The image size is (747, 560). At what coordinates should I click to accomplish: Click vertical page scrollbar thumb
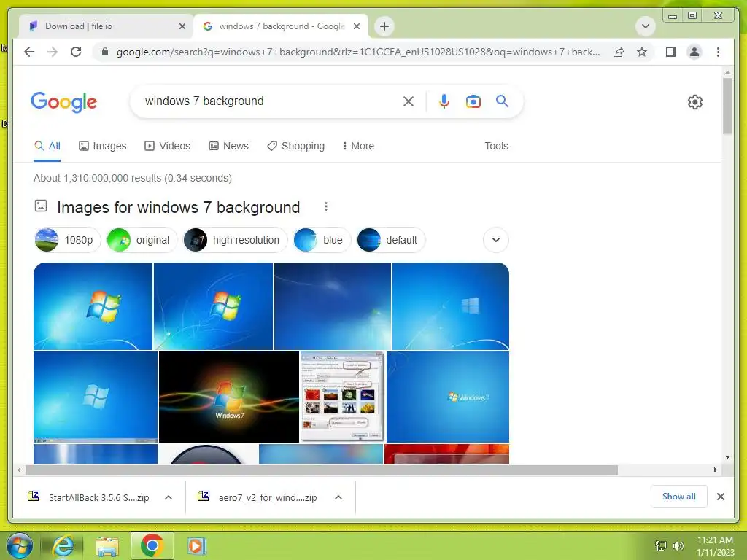pos(727,106)
